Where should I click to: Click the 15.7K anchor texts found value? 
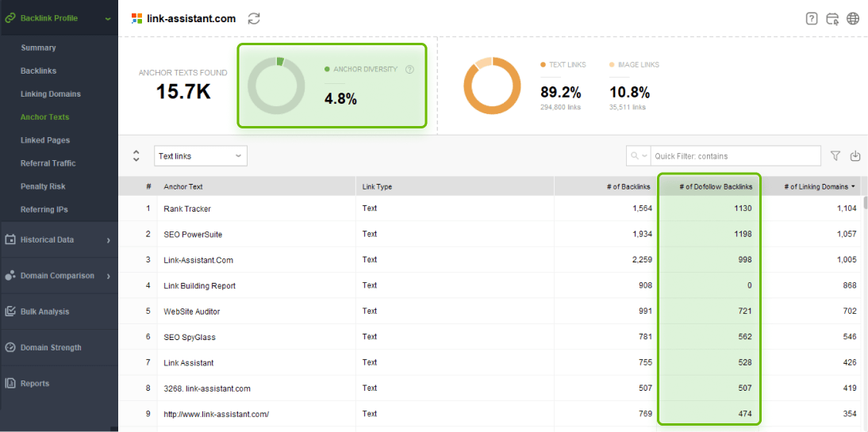[182, 92]
